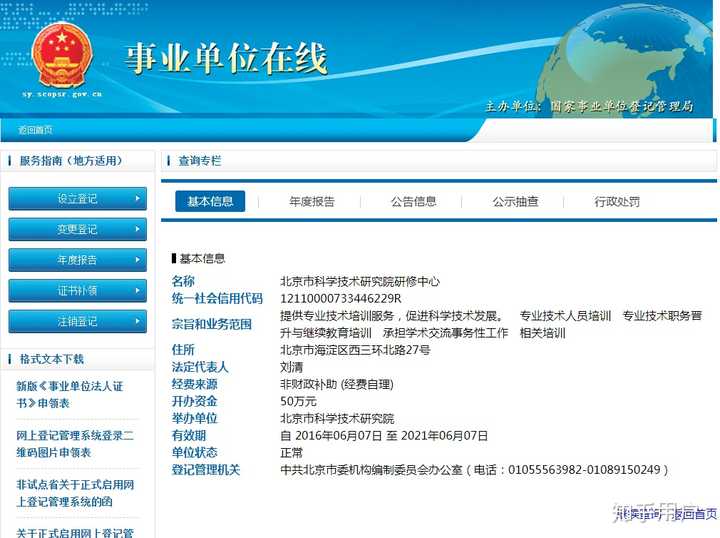This screenshot has height=538, width=720.
Task: Click the 统一社会信用代码 field label
Action: tap(217, 298)
